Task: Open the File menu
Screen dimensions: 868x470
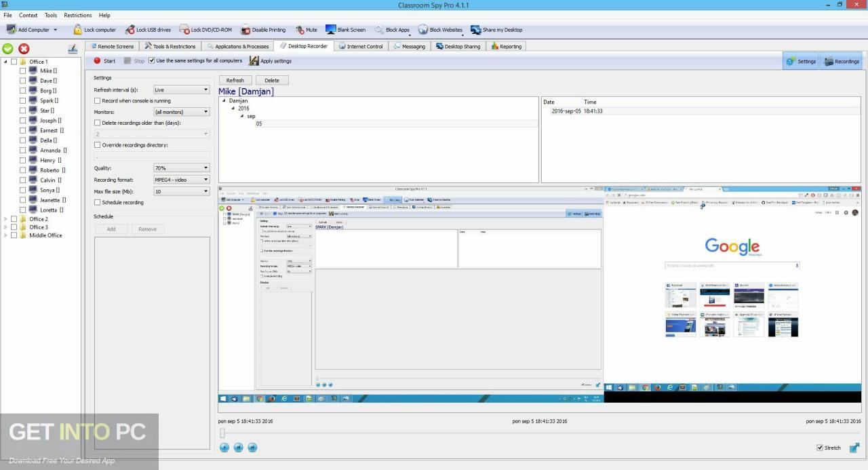Action: coord(7,15)
